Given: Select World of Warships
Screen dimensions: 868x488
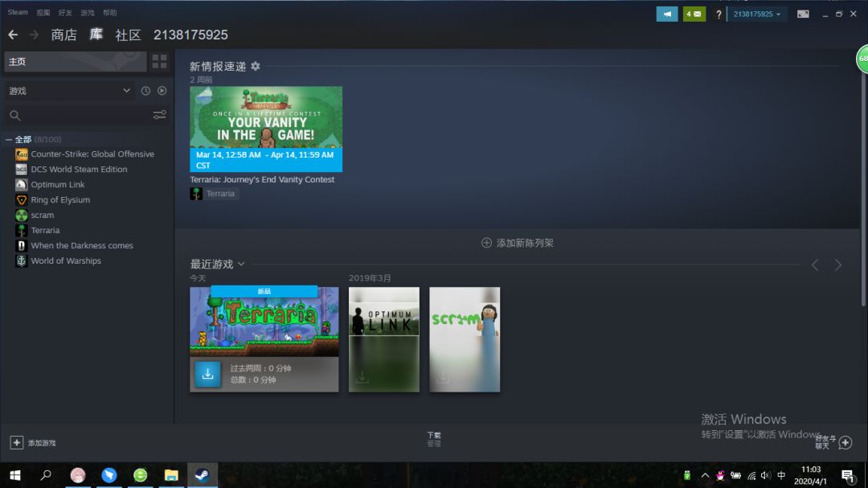Looking at the screenshot, I should 66,261.
